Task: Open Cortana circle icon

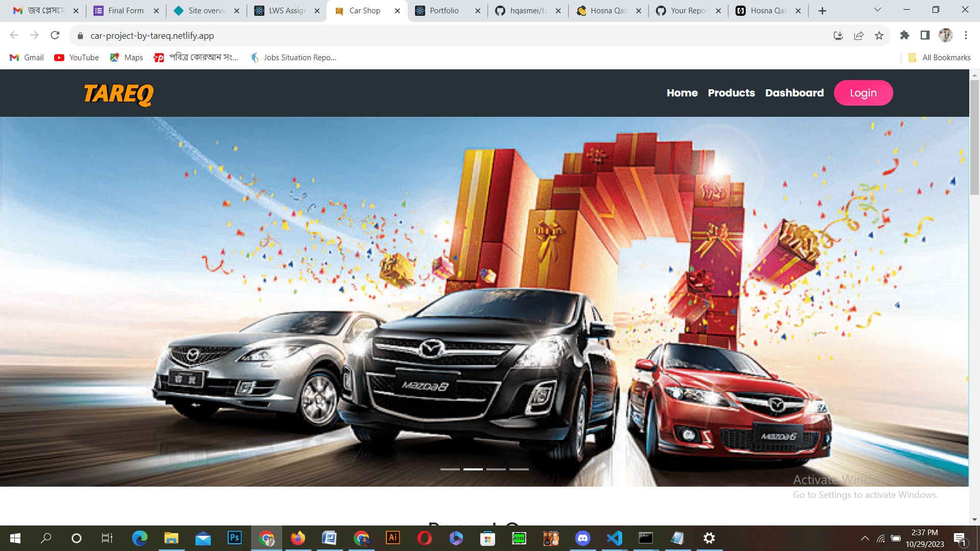Action: (77, 538)
